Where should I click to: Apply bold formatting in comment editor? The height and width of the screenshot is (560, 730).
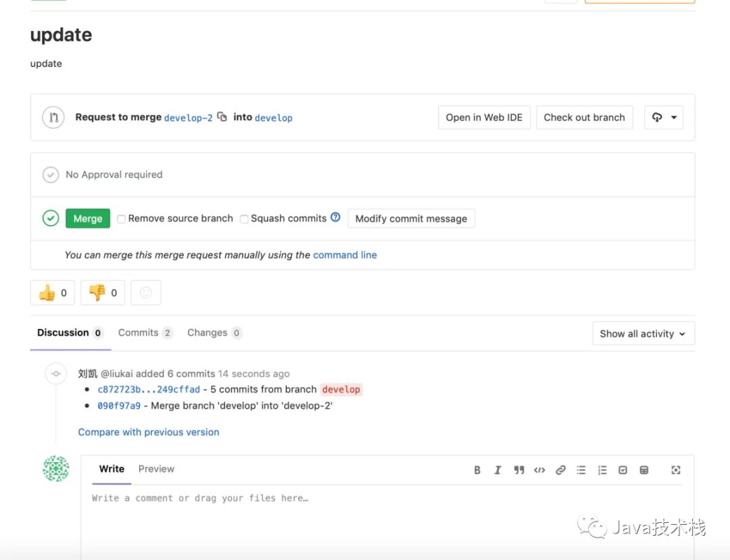pos(477,470)
